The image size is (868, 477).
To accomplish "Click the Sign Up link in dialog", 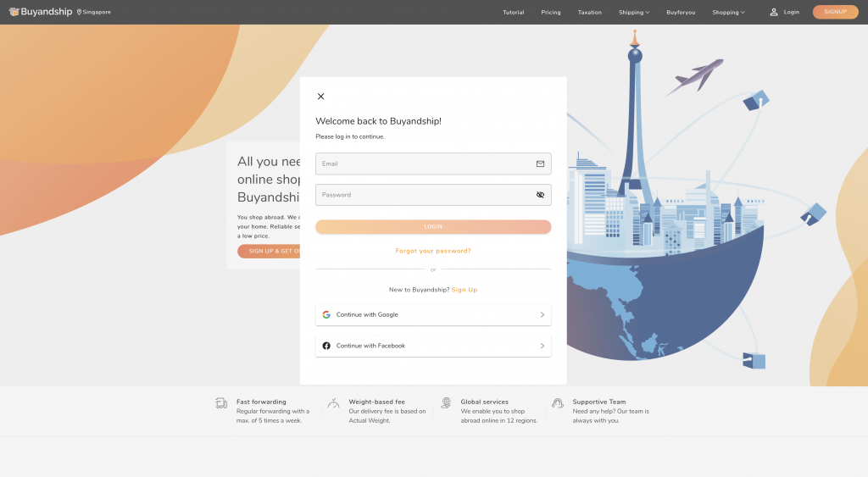I will click(x=465, y=290).
